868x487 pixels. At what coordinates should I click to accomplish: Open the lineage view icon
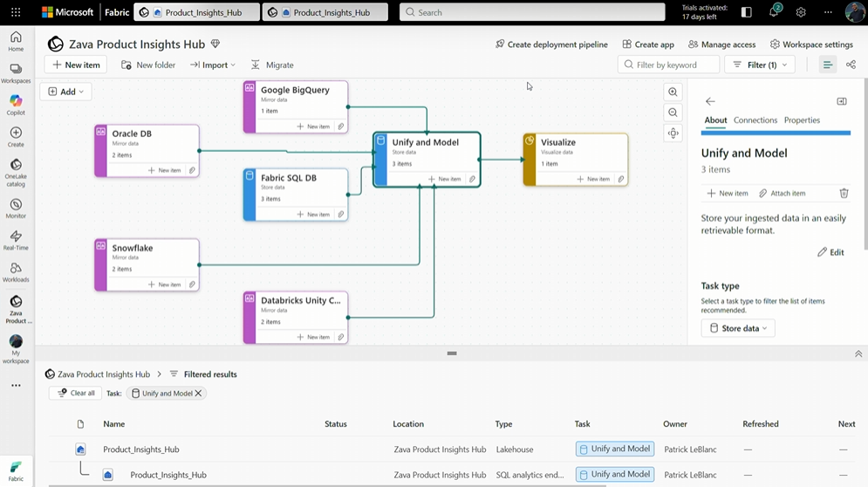click(851, 65)
